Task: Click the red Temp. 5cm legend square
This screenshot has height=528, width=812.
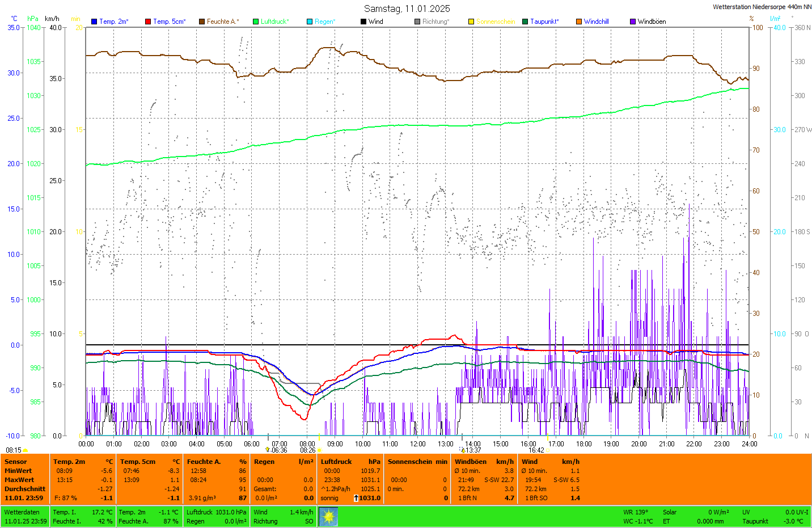Action: 148,22
